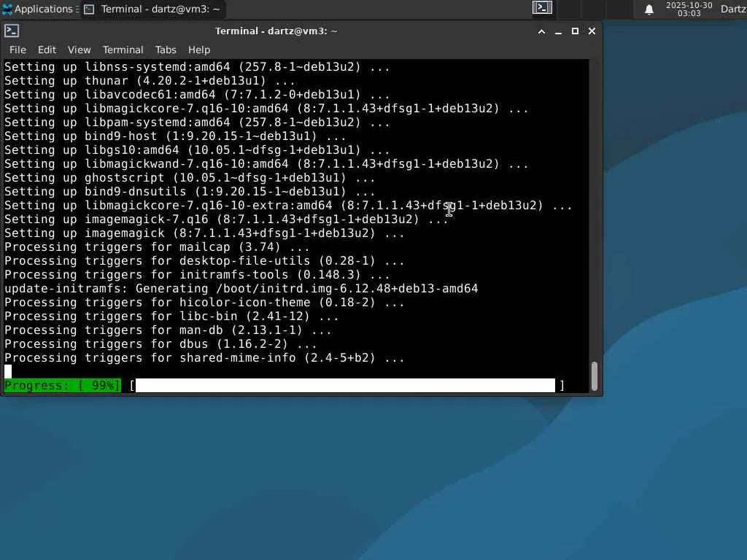The image size is (747, 560).
Task: Maximize the terminal window
Action: 575,31
